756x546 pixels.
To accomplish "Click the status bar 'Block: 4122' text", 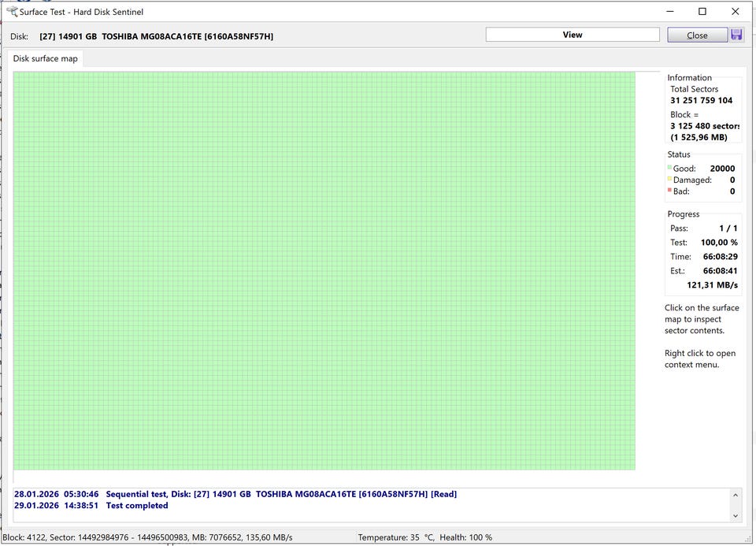I will tap(23, 537).
